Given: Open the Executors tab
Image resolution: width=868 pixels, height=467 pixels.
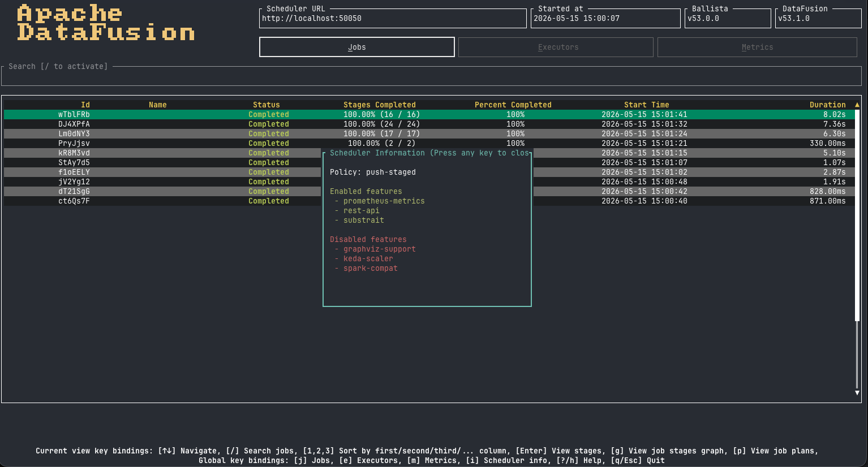Looking at the screenshot, I should 556,47.
